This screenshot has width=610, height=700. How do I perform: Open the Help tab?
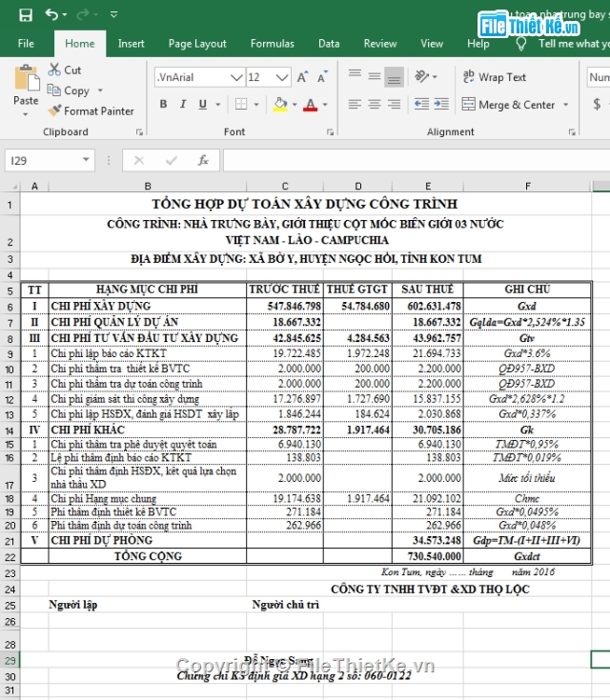click(x=478, y=44)
